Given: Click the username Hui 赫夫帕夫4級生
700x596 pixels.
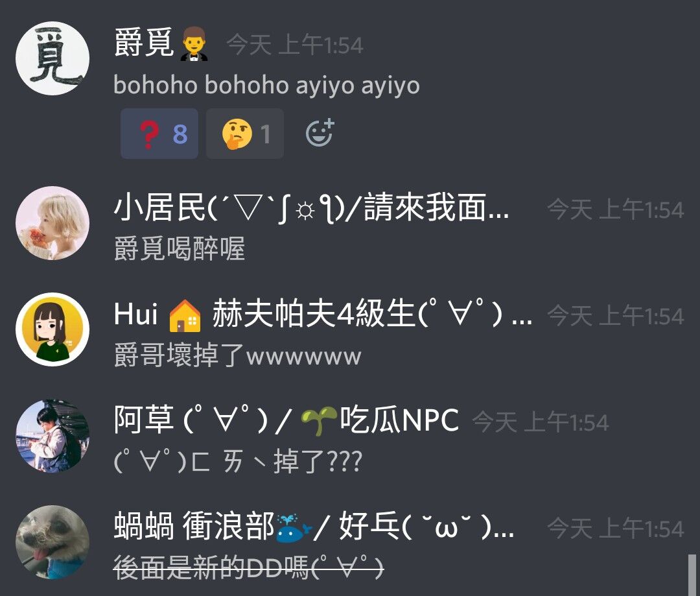Looking at the screenshot, I should (323, 314).
